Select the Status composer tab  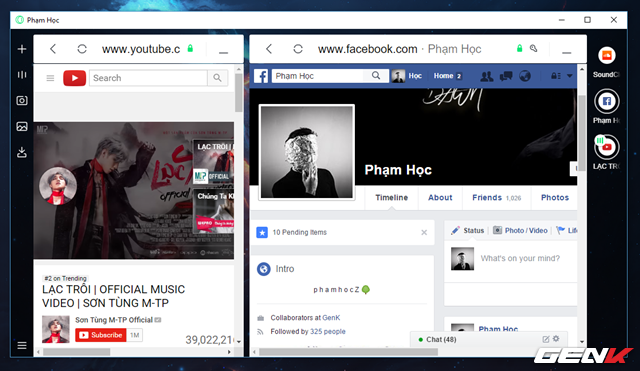[467, 231]
